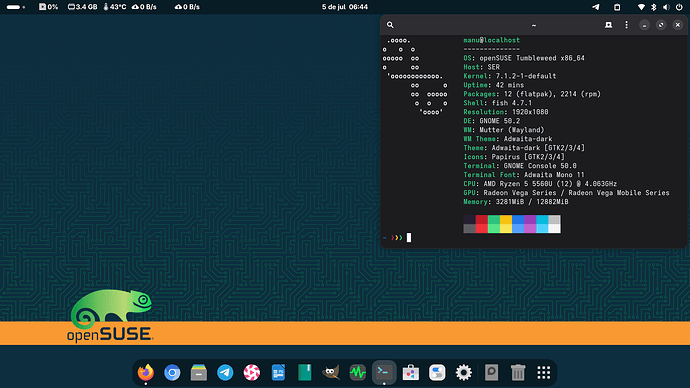Viewport: 690px width, 388px height.
Task: Open the Trash in the dock
Action: tap(518, 373)
